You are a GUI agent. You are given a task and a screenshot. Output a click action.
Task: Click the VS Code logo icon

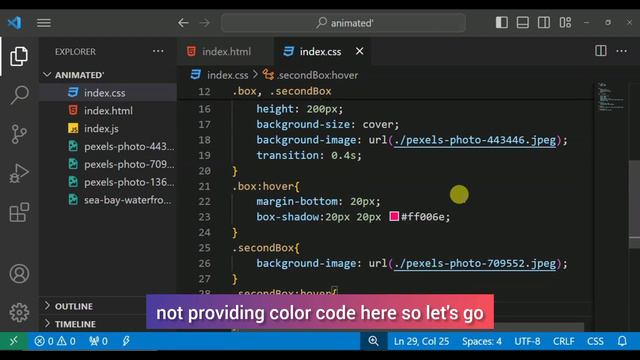click(15, 22)
